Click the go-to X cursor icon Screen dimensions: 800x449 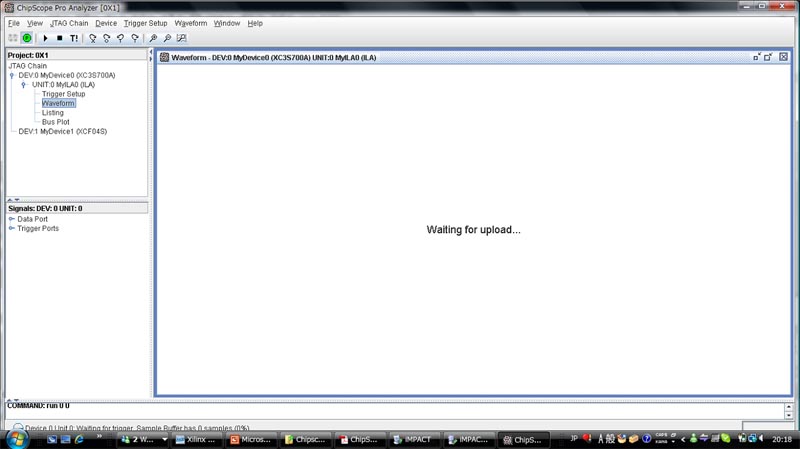(92, 38)
